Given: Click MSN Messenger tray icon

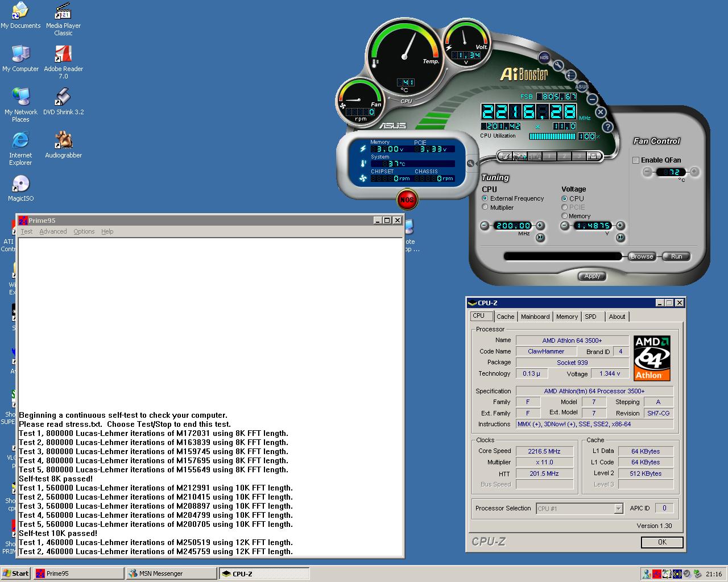Looking at the screenshot, I should click(x=647, y=574).
